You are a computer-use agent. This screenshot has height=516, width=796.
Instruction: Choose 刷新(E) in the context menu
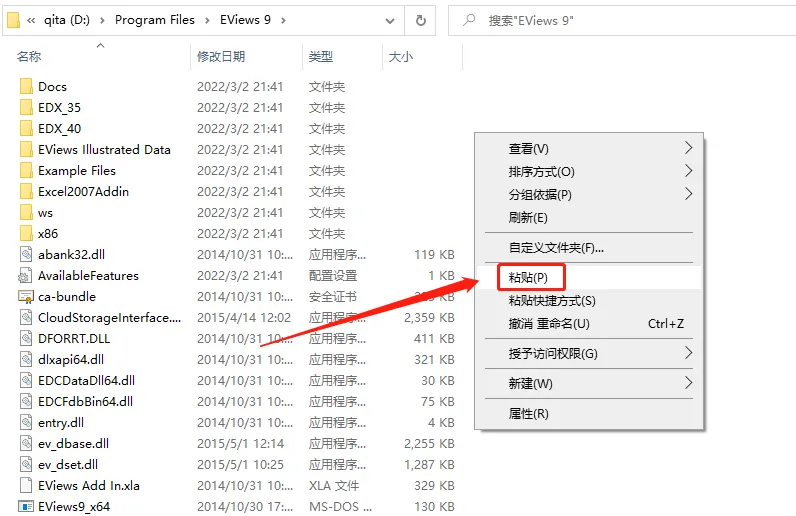click(x=589, y=218)
